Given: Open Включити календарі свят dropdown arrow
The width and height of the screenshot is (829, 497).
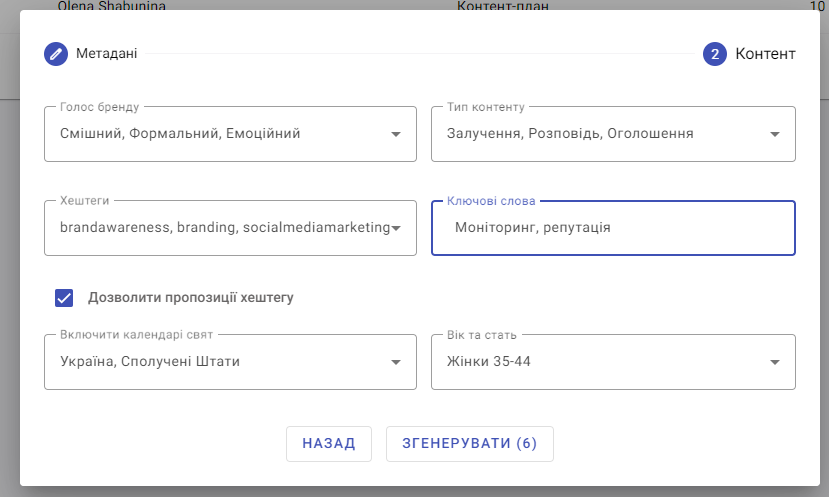Looking at the screenshot, I should pyautogui.click(x=395, y=362).
